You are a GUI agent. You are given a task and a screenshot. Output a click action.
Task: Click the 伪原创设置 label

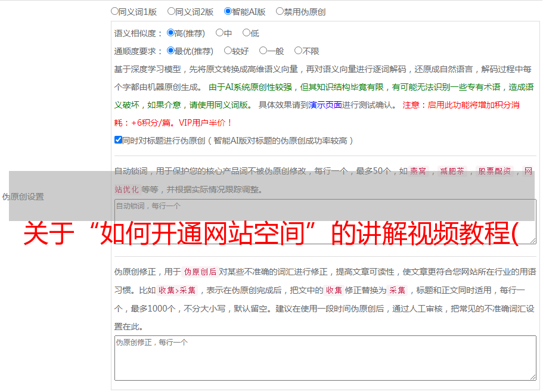click(x=23, y=197)
